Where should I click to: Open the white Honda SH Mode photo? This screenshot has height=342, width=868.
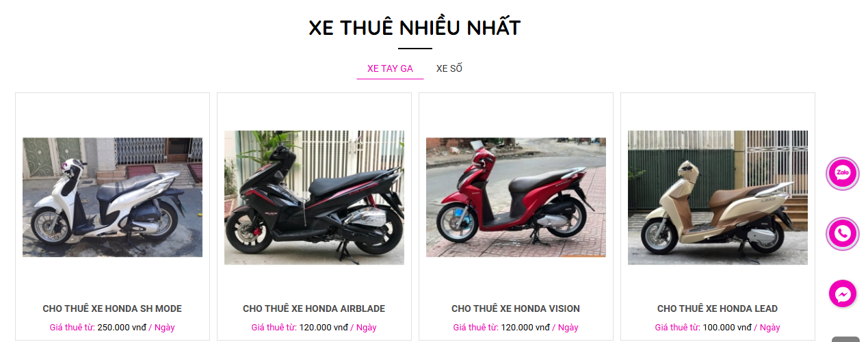pos(112,198)
